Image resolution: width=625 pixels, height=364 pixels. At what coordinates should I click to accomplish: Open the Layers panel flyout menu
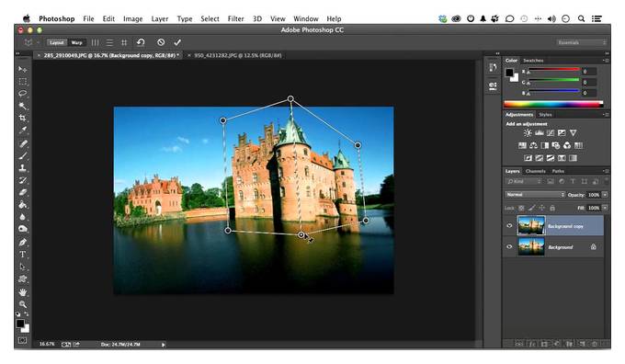pos(606,171)
